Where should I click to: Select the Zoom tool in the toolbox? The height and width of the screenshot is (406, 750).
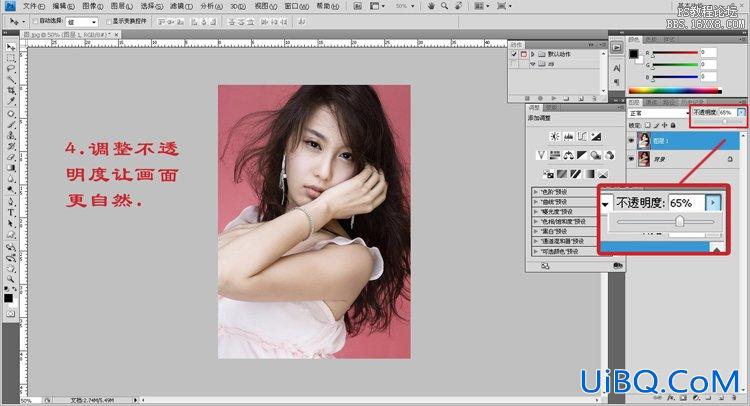coord(11,279)
